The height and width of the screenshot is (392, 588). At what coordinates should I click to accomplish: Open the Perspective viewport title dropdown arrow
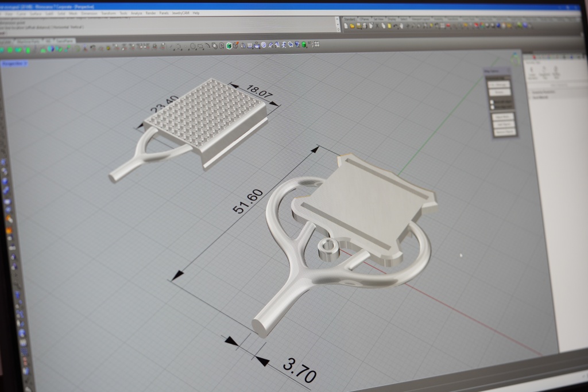point(25,64)
